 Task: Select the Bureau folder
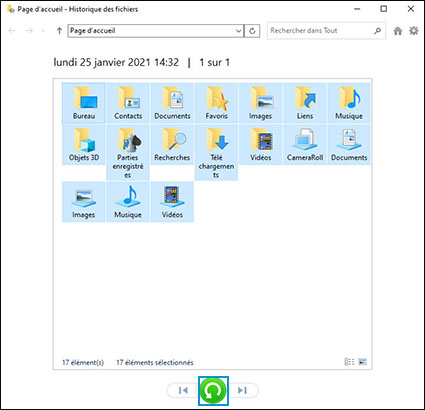[84, 103]
